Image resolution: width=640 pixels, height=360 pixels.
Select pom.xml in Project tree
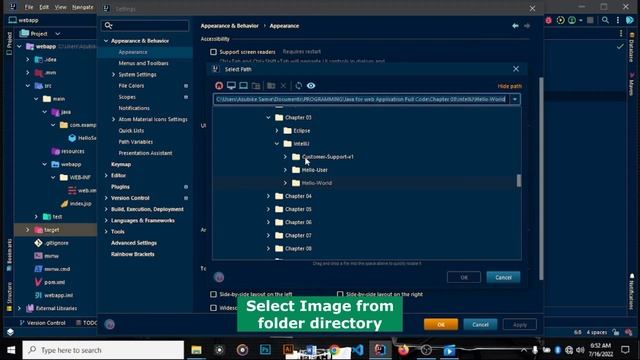[55, 282]
